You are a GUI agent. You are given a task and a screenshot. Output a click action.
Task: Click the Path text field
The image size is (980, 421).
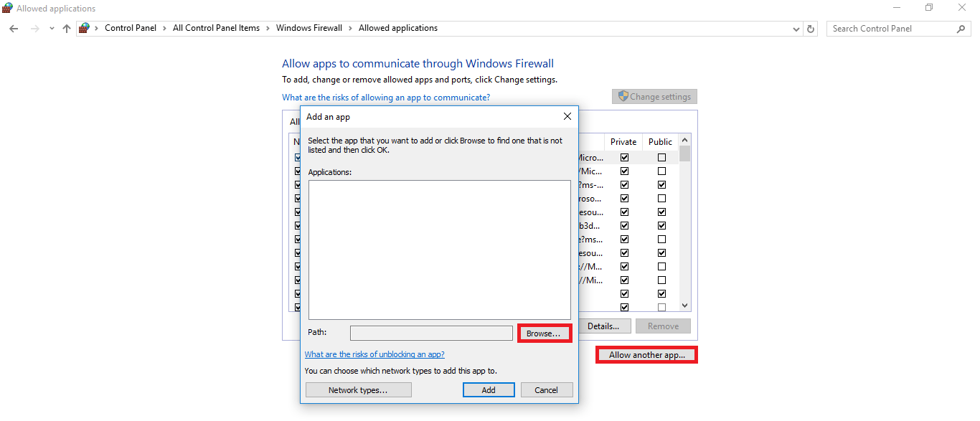(x=431, y=334)
